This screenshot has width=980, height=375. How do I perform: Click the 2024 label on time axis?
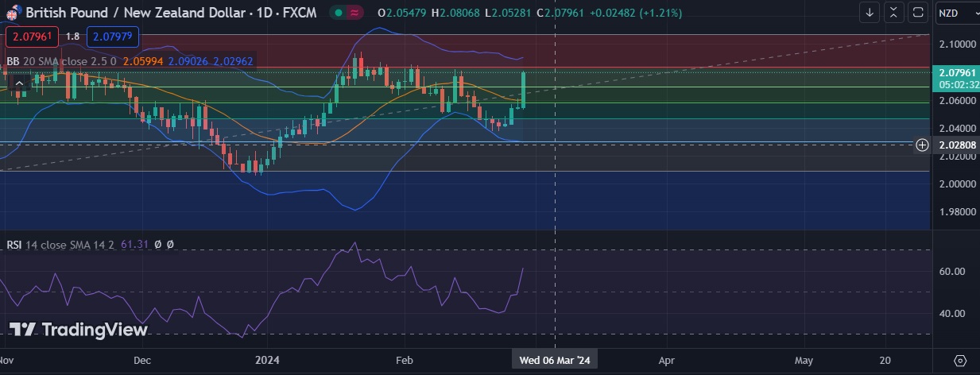click(x=266, y=360)
